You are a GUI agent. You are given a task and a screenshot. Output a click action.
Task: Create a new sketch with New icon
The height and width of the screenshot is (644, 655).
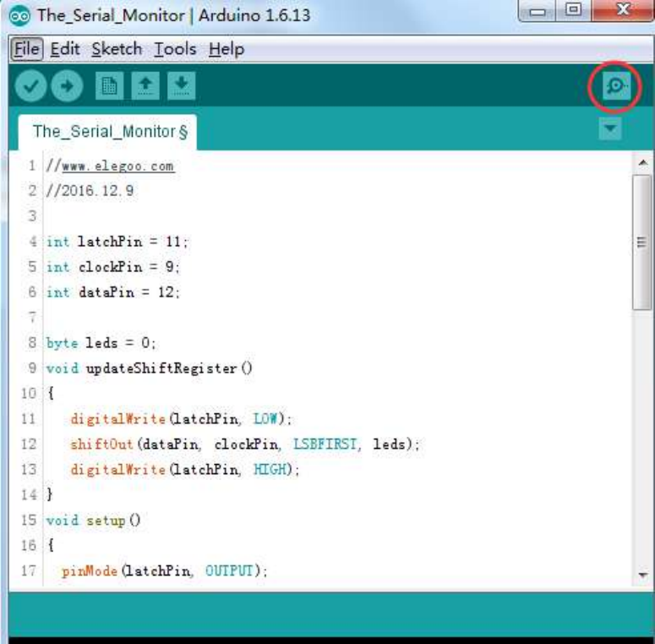pos(109,86)
